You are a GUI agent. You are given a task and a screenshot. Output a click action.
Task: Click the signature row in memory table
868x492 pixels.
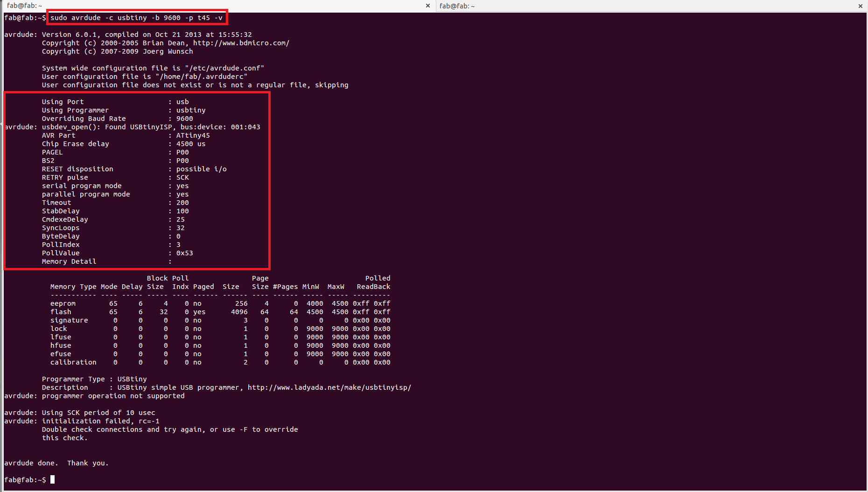(220, 320)
